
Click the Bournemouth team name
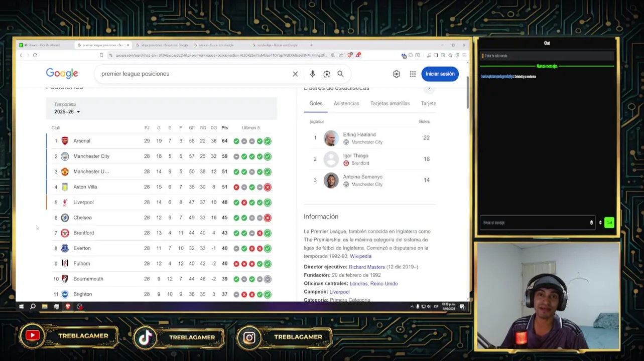coord(88,279)
